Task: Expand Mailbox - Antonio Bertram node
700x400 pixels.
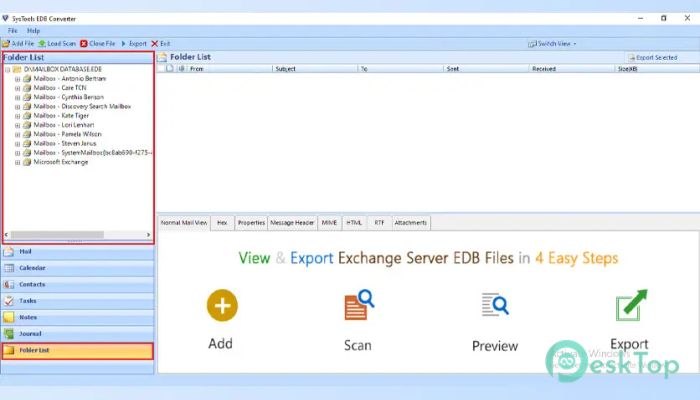Action: pos(17,79)
